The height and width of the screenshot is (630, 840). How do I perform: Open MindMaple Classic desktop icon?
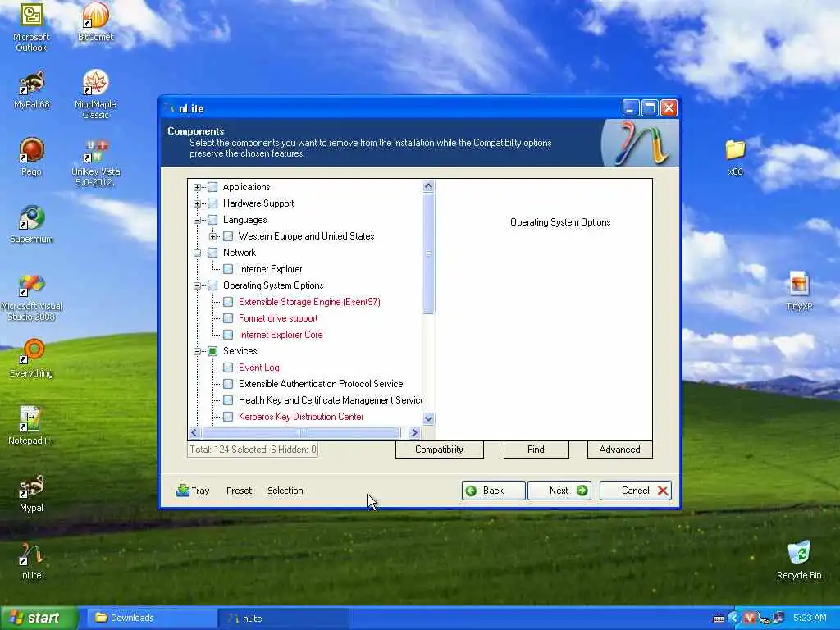(95, 94)
